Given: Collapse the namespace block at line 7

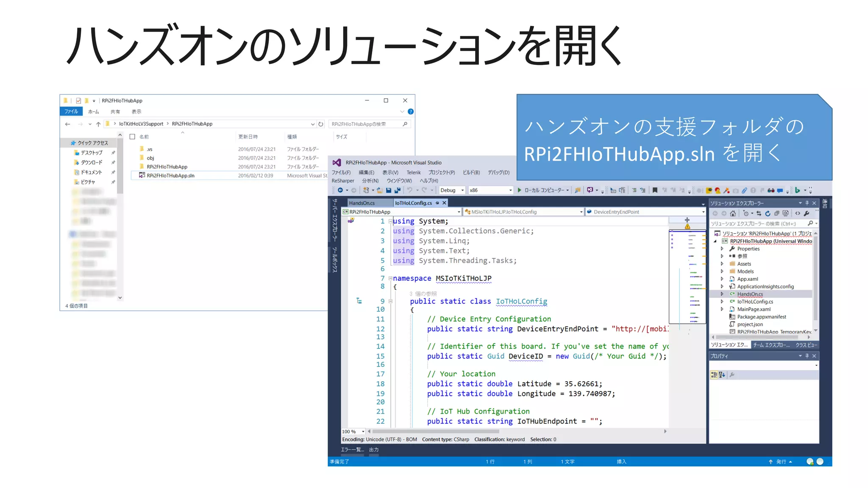Looking at the screenshot, I should click(390, 279).
